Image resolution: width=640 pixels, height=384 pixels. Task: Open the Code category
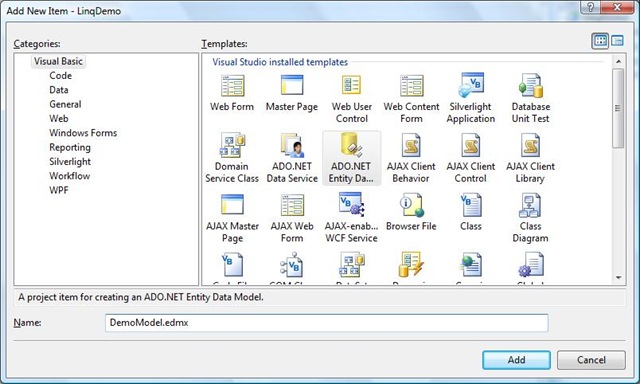[60, 75]
